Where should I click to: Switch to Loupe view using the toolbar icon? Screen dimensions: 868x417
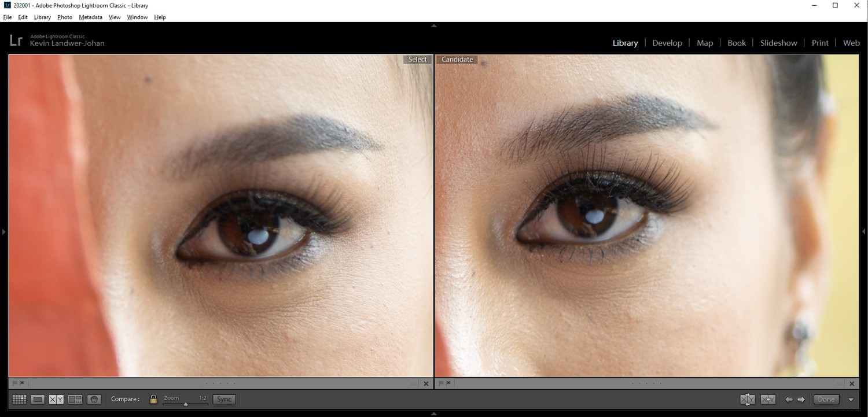point(37,399)
